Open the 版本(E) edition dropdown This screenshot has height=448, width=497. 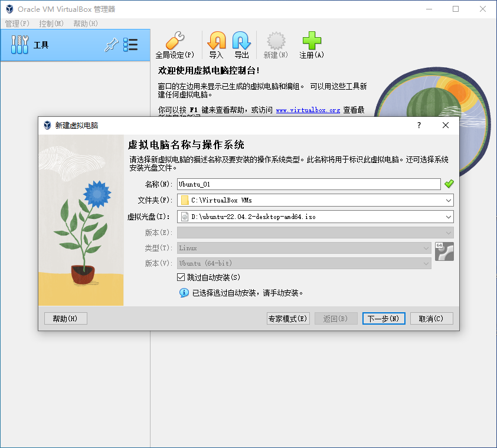point(315,233)
